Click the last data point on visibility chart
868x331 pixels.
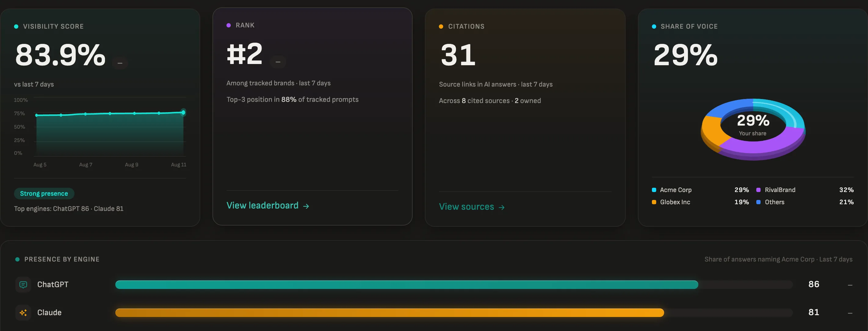click(183, 112)
